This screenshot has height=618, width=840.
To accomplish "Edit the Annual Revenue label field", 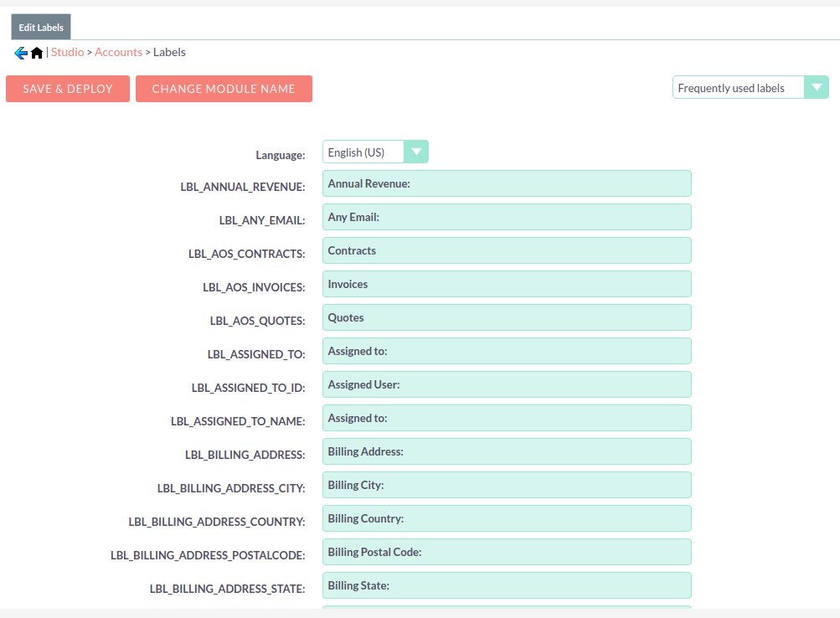I will point(507,183).
